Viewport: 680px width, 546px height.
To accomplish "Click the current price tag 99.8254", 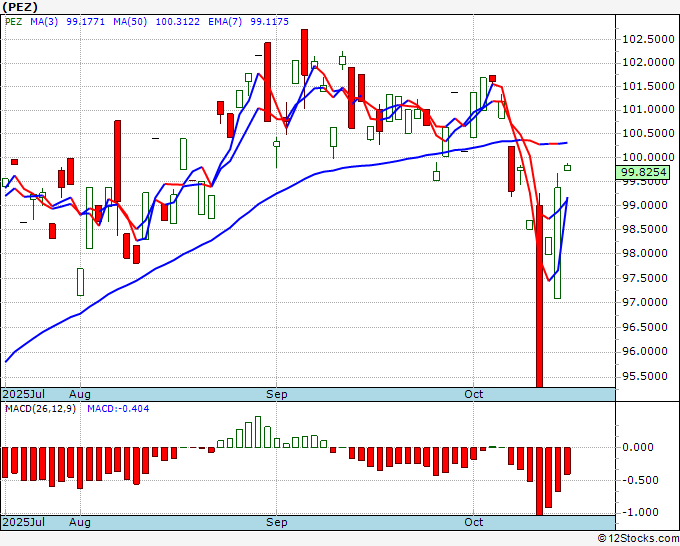I will (x=643, y=173).
